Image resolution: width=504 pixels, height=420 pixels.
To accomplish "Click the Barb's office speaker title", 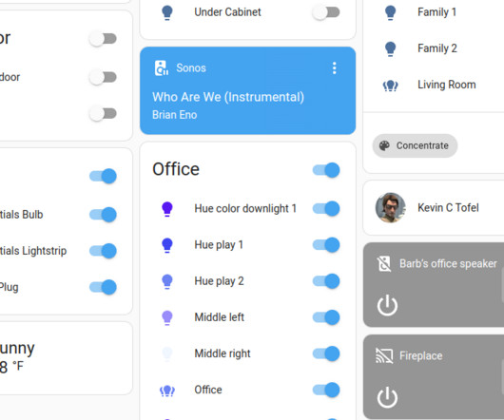I will (x=448, y=263).
